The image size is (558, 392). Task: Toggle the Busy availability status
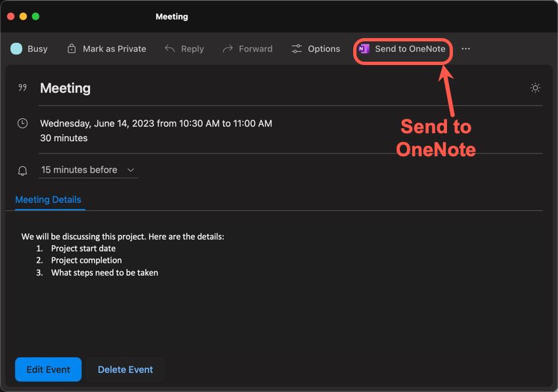(29, 48)
